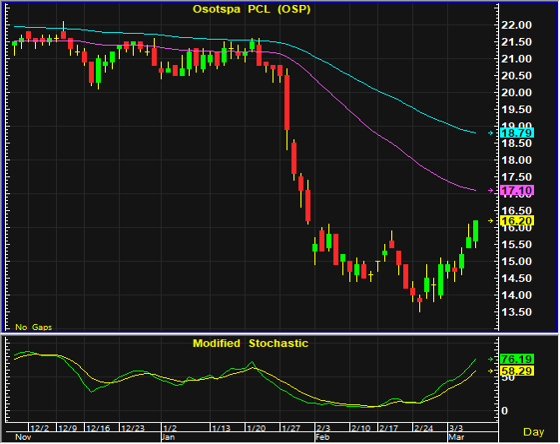This screenshot has height=444, width=560.
Task: Click the small cyan arrow beside 18.79
Action: (490, 133)
